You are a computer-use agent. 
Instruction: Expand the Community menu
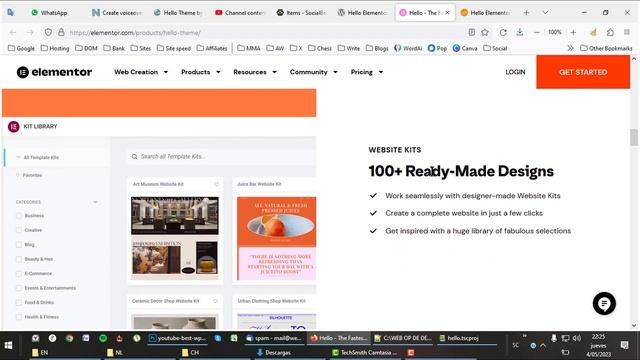pyautogui.click(x=313, y=72)
